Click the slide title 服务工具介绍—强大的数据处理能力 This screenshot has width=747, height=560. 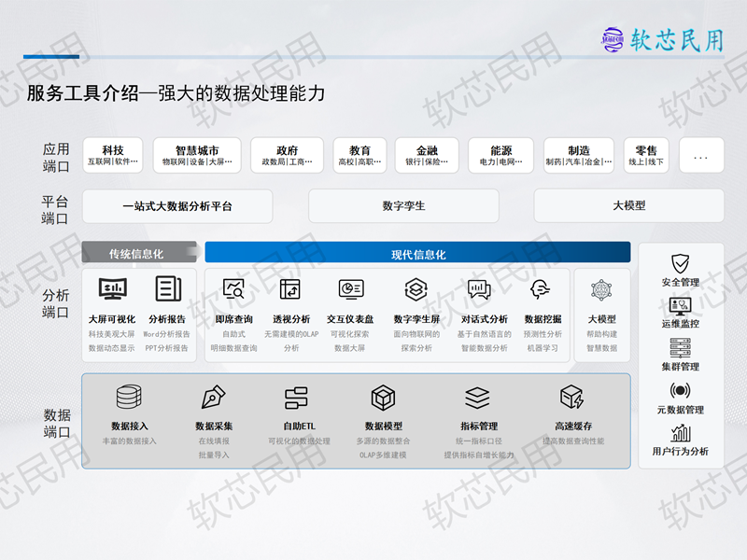coord(176,93)
